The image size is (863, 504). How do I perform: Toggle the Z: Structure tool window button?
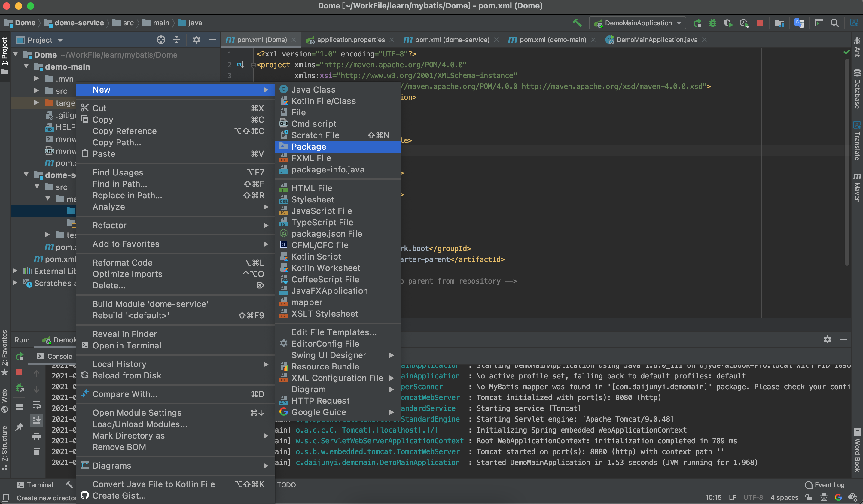[5, 448]
